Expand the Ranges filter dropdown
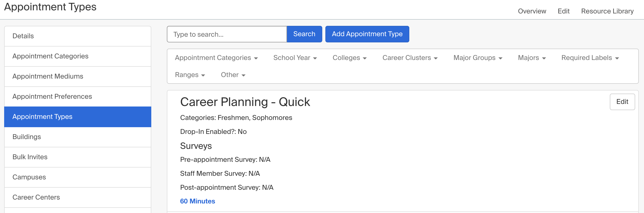 point(190,75)
